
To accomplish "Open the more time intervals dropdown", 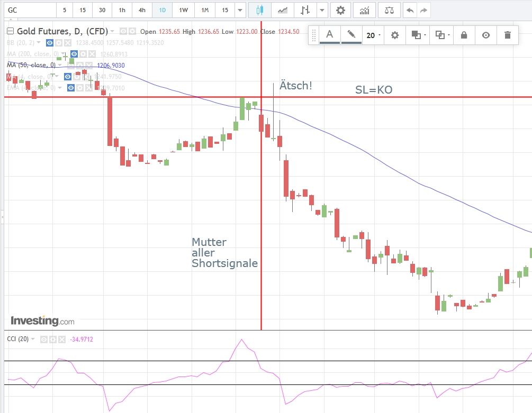I will click(x=240, y=10).
